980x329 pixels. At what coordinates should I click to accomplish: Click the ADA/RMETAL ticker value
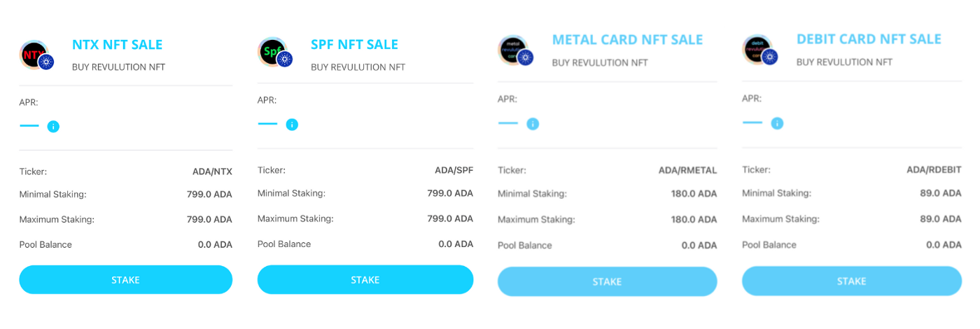point(688,170)
